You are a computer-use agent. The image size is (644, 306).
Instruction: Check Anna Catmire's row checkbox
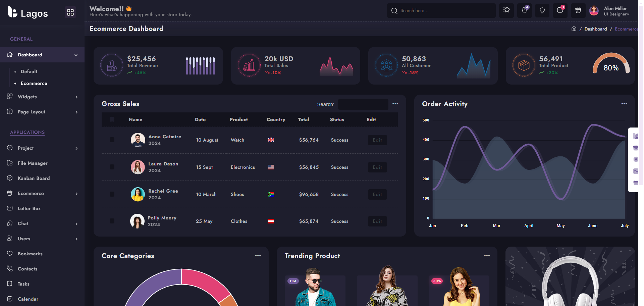(x=112, y=140)
